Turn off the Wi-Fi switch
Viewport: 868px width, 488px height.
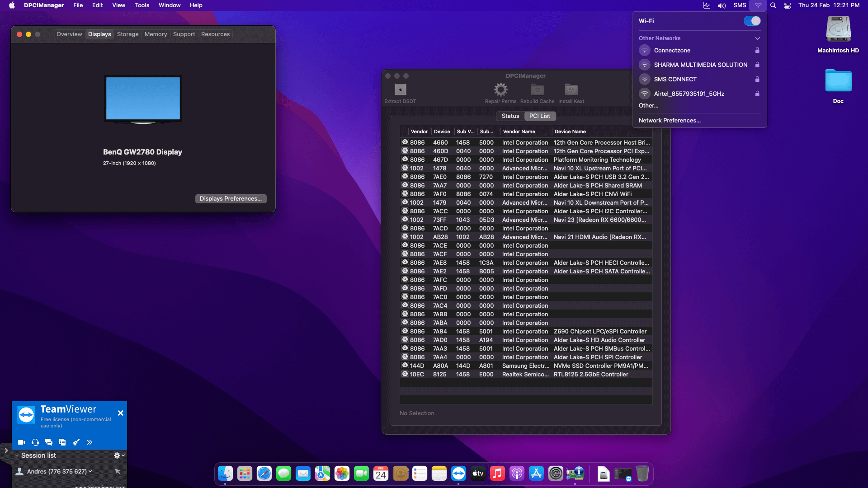coord(752,21)
